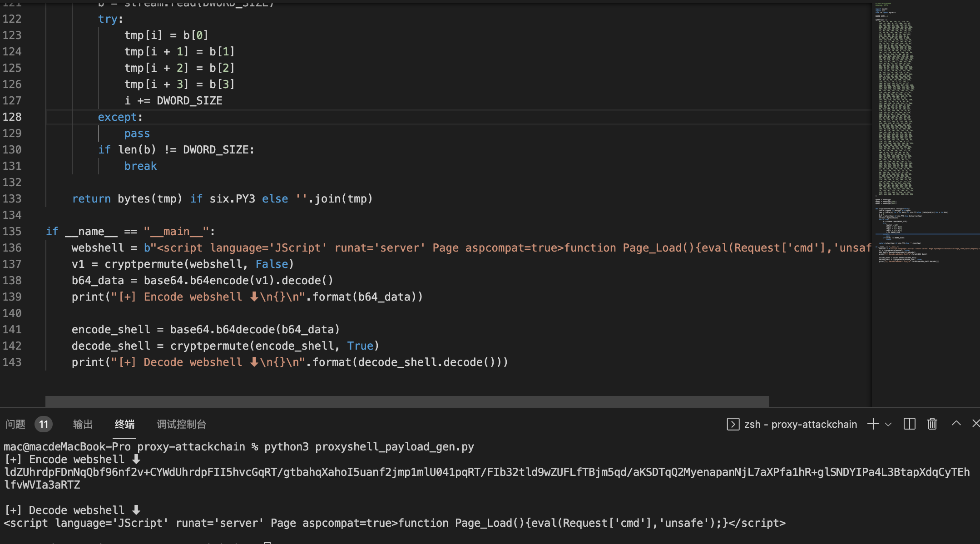Maximize panel with the up chevron
Image resolution: width=980 pixels, height=544 pixels.
coord(956,423)
